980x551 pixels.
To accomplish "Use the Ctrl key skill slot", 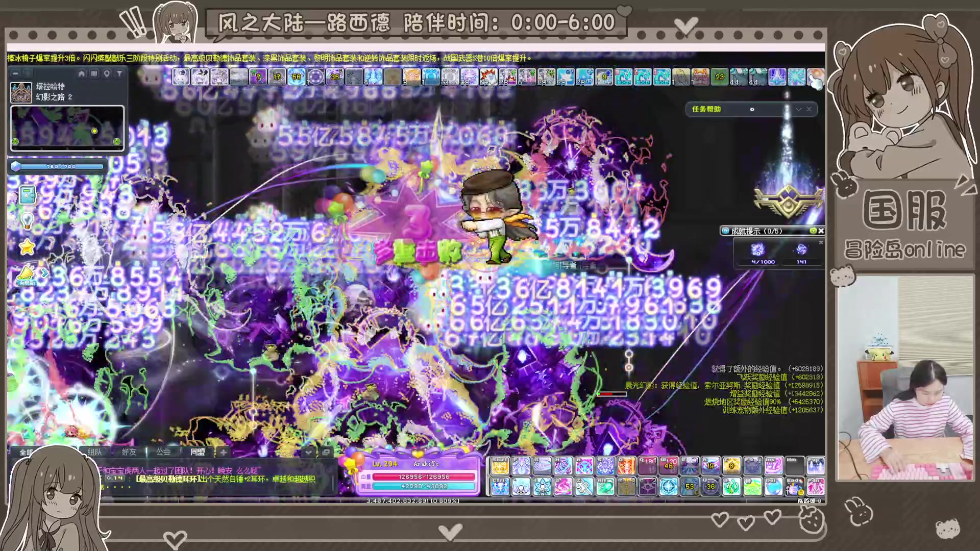I will (500, 486).
